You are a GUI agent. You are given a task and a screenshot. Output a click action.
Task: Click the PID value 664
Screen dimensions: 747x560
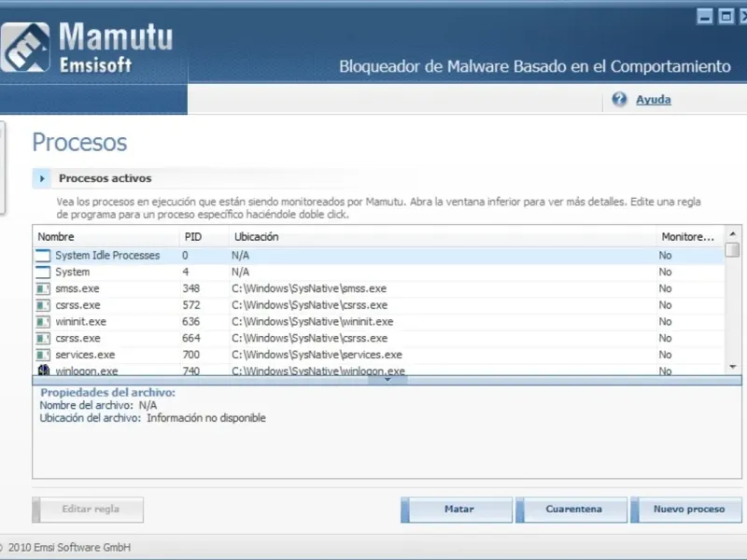tap(191, 339)
